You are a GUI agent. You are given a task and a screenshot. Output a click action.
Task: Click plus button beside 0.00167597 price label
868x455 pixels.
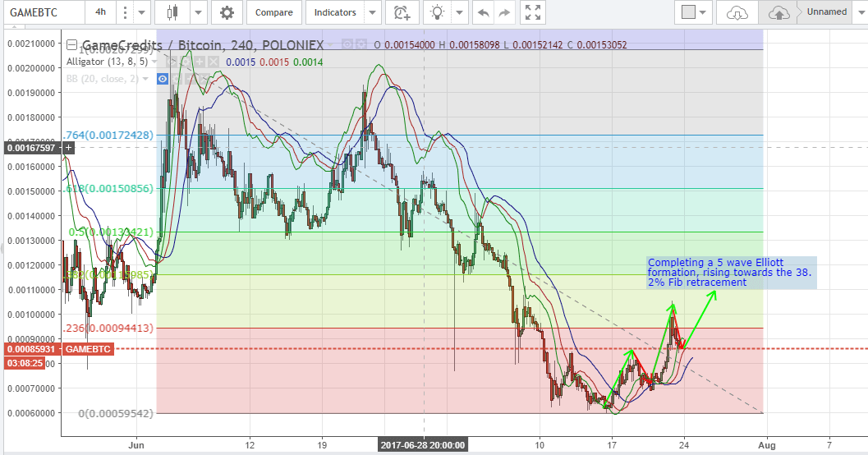pos(69,148)
